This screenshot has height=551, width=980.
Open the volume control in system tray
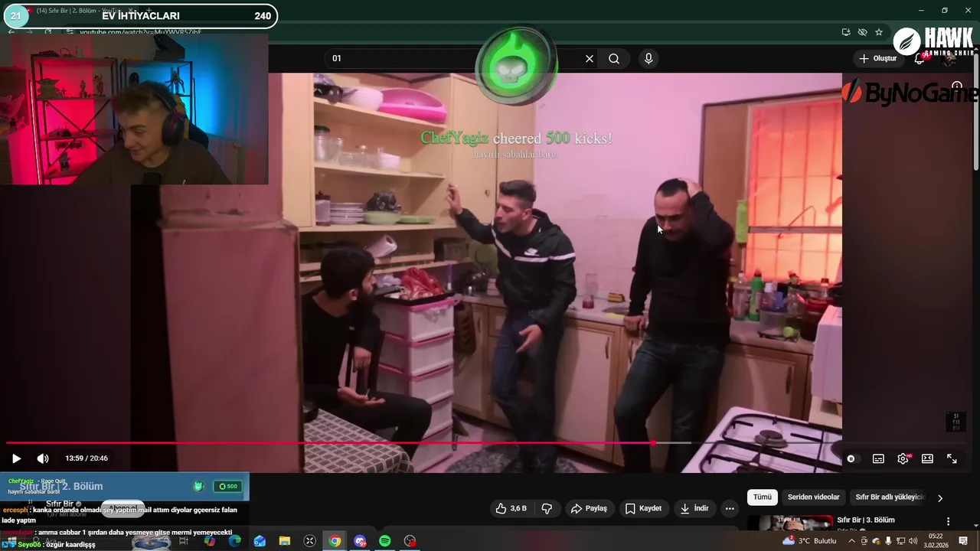click(913, 541)
